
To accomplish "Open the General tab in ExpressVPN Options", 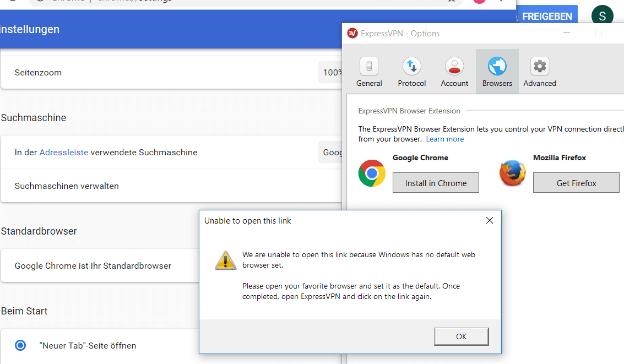I will click(x=369, y=72).
